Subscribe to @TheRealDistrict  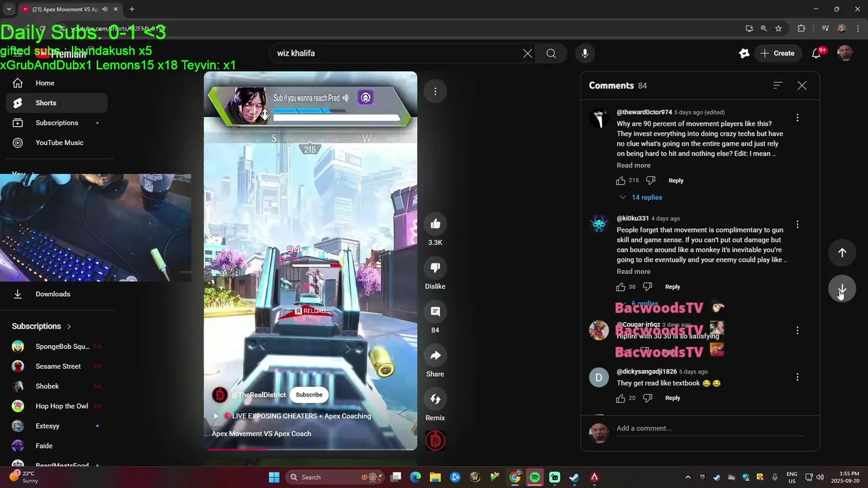309,394
